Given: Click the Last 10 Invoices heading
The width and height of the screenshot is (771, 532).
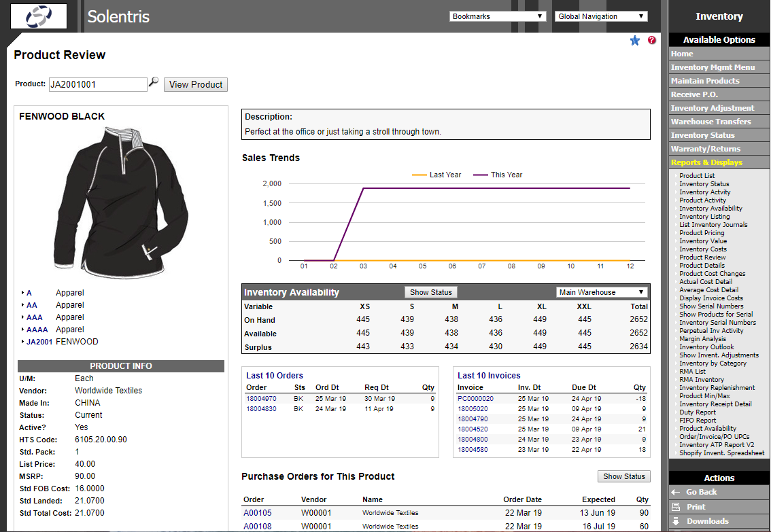Looking at the screenshot, I should pos(489,376).
